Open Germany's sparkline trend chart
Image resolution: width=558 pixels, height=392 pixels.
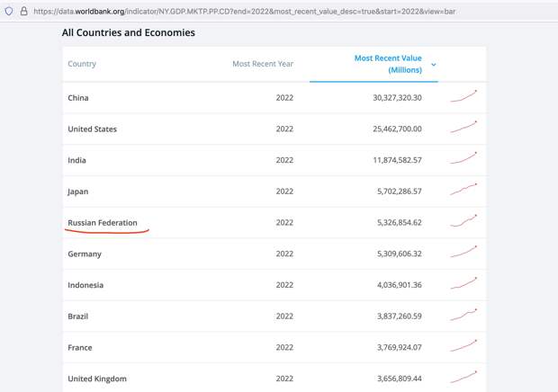[x=463, y=252]
